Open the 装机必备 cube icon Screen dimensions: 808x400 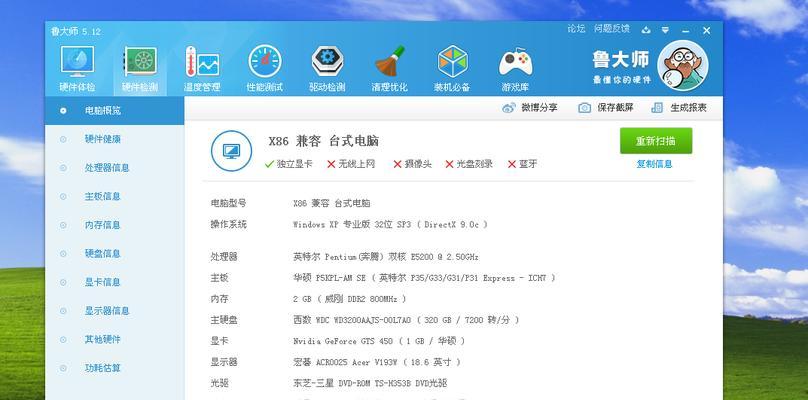(452, 62)
